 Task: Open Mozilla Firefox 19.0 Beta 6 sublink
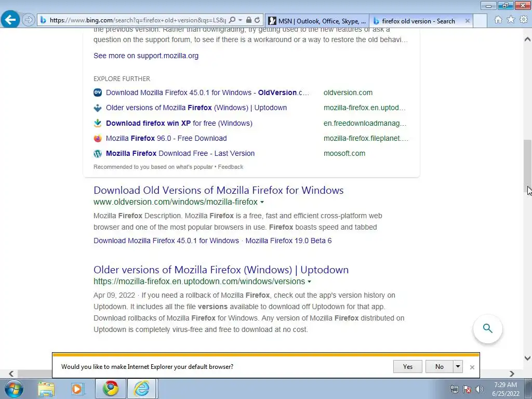pyautogui.click(x=288, y=241)
